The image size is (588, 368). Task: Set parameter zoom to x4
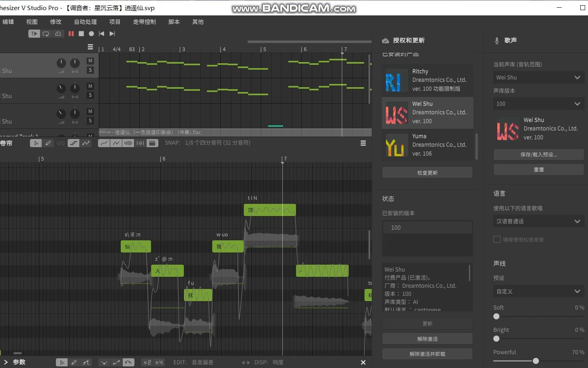point(159,362)
